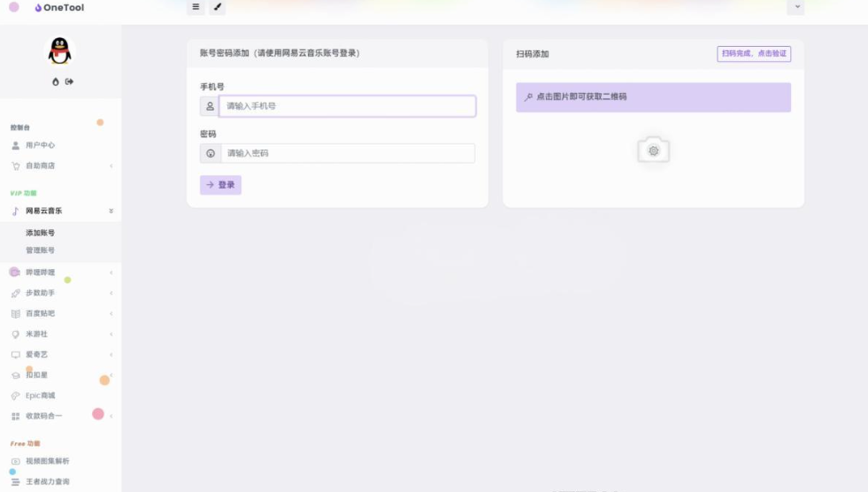
Task: Click the 王者战力查询 list icon
Action: pyautogui.click(x=16, y=482)
